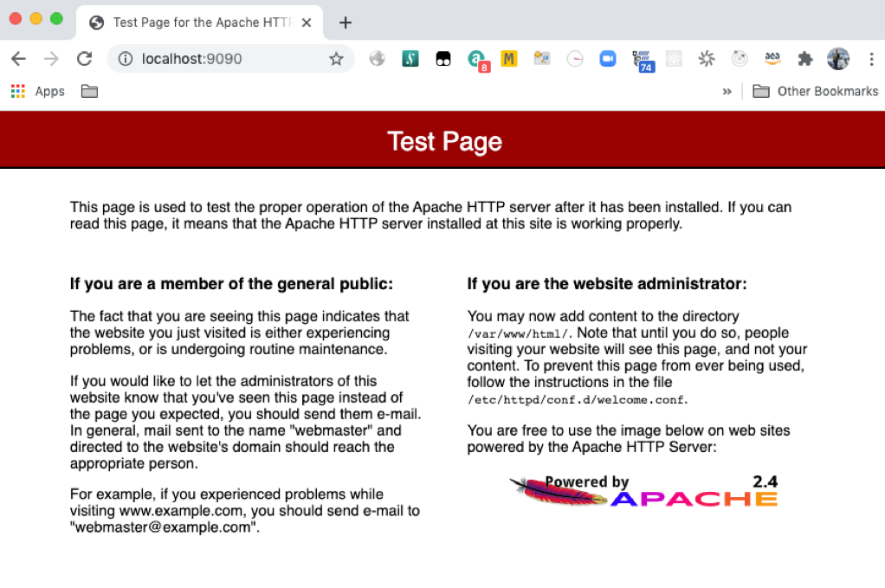Click the webmaster@example.com text
This screenshot has height=588, width=885.
(165, 527)
